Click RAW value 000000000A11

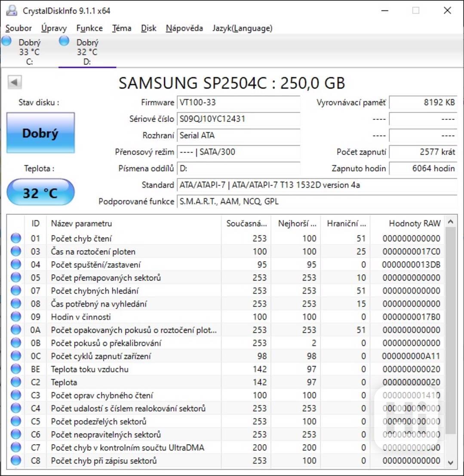pyautogui.click(x=411, y=356)
